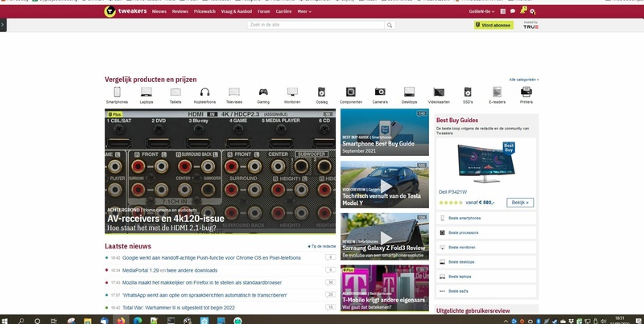This screenshot has width=644, height=324.
Task: Open the Dell P3421W monitor image
Action: pos(486,162)
